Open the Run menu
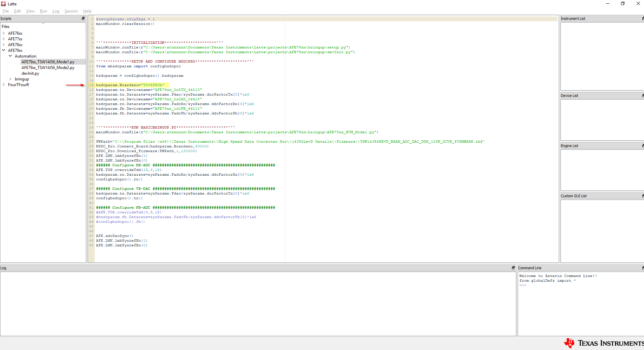Viewport: 644px width, 350px height. coord(43,11)
